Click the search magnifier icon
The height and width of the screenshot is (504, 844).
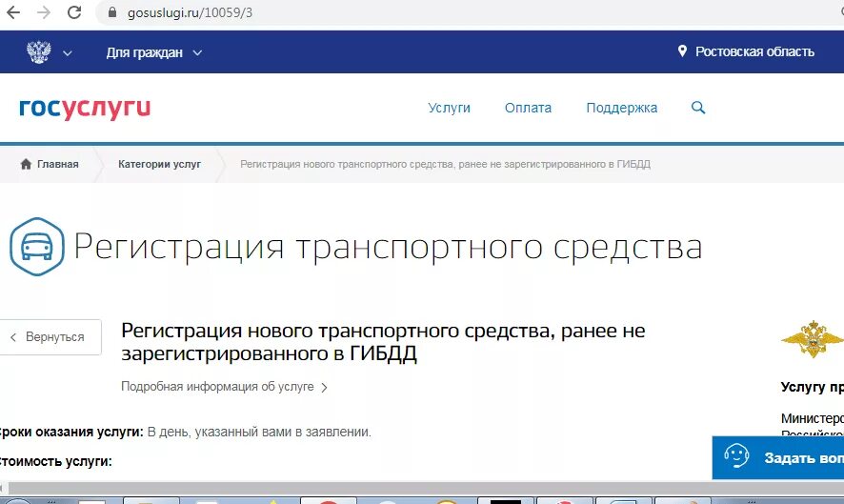coord(698,107)
